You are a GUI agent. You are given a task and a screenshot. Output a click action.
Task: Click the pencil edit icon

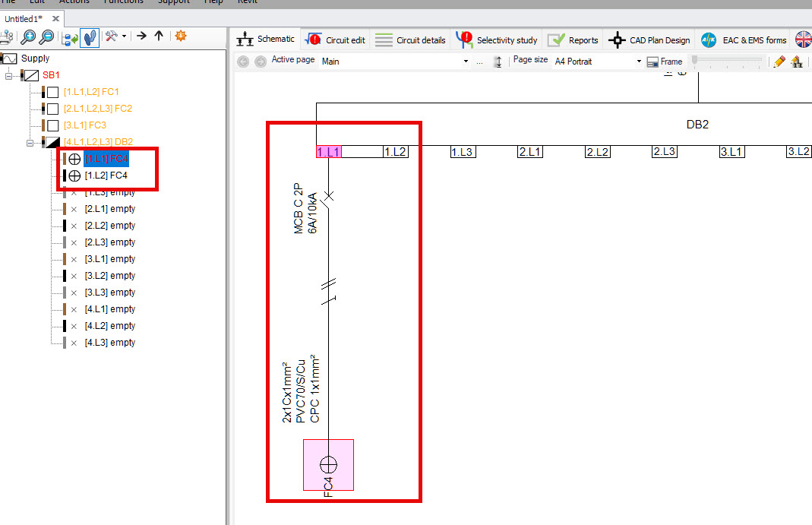779,62
